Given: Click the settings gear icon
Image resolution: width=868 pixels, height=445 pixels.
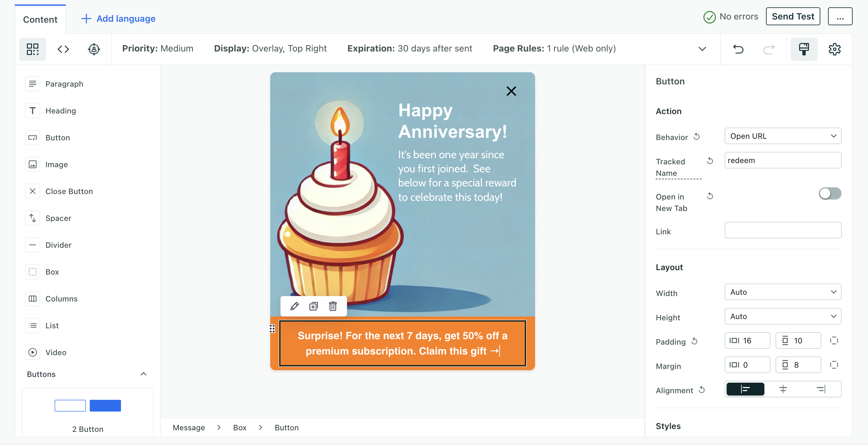Looking at the screenshot, I should click(x=834, y=49).
